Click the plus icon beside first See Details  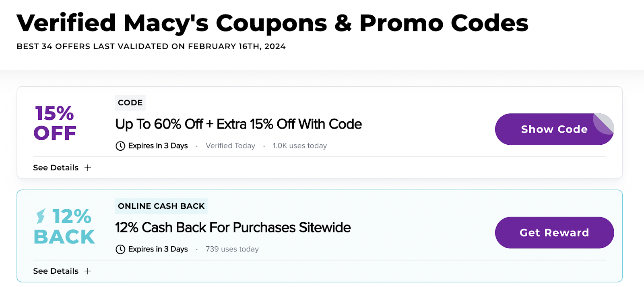[x=87, y=167]
